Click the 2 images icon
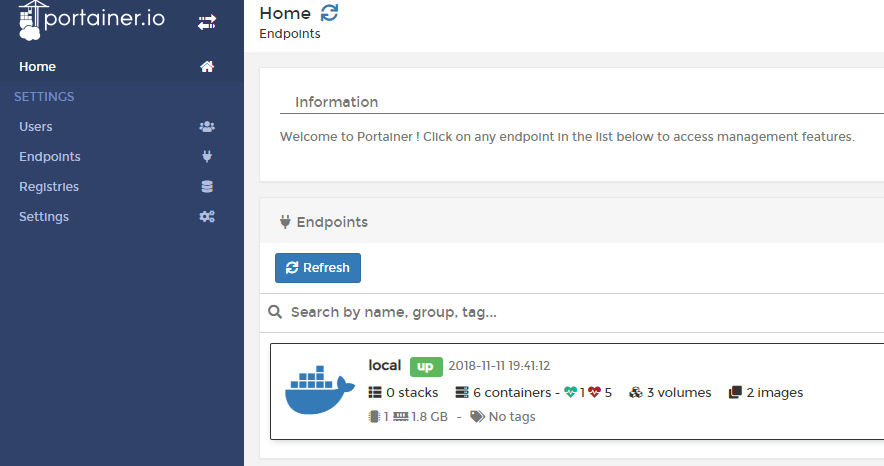The height and width of the screenshot is (466, 884). coord(735,393)
